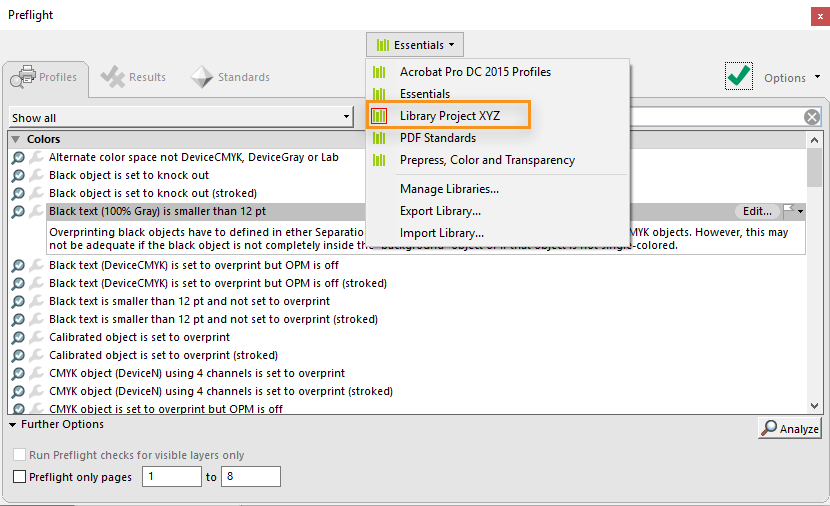Select Black object is set to knock out
Viewport: 830px width, 506px height.
point(129,175)
